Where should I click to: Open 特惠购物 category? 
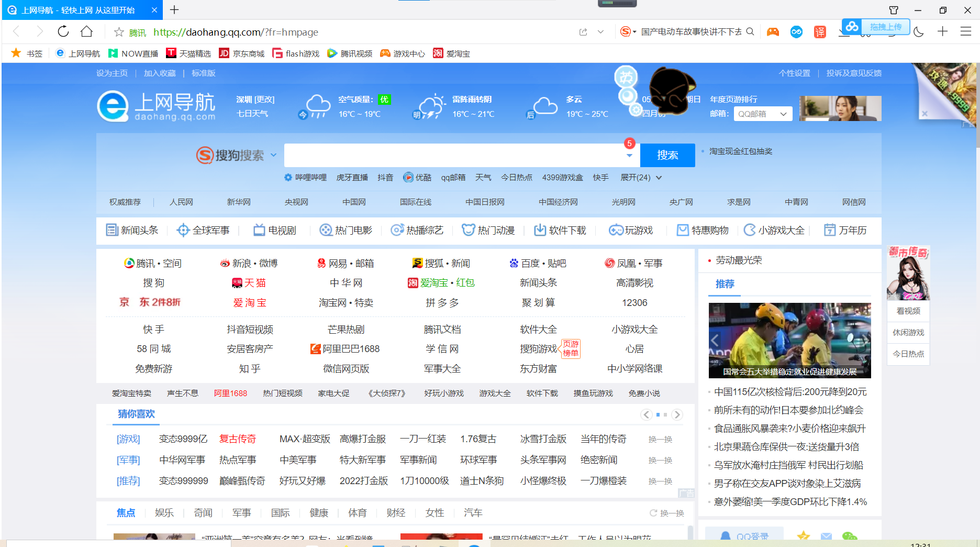[x=703, y=230]
